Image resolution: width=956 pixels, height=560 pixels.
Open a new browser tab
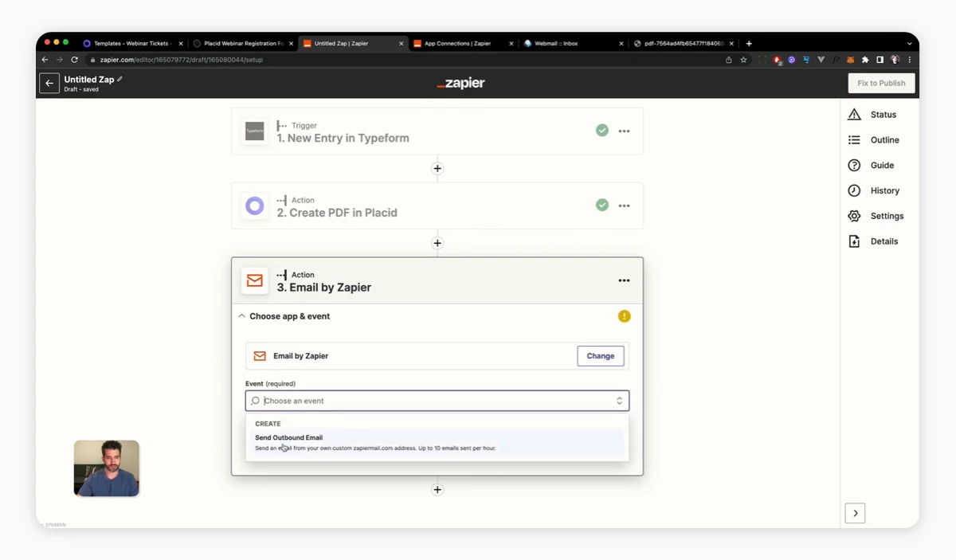[749, 44]
